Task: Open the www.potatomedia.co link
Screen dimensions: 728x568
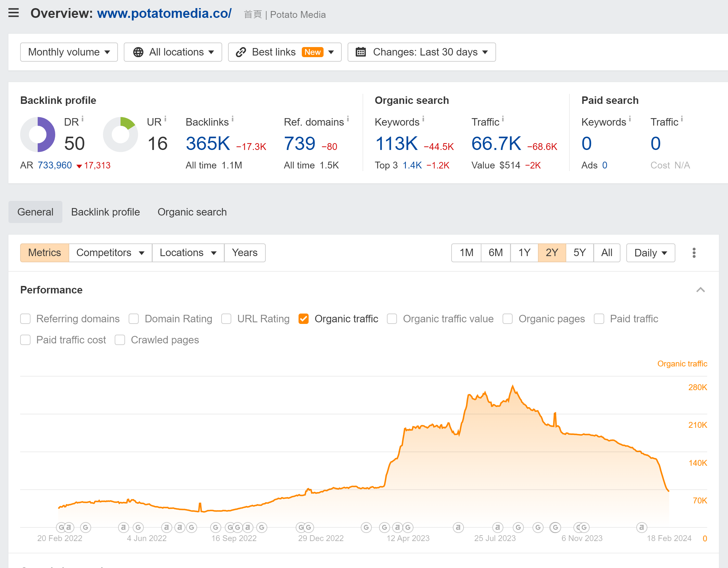Action: (x=164, y=13)
